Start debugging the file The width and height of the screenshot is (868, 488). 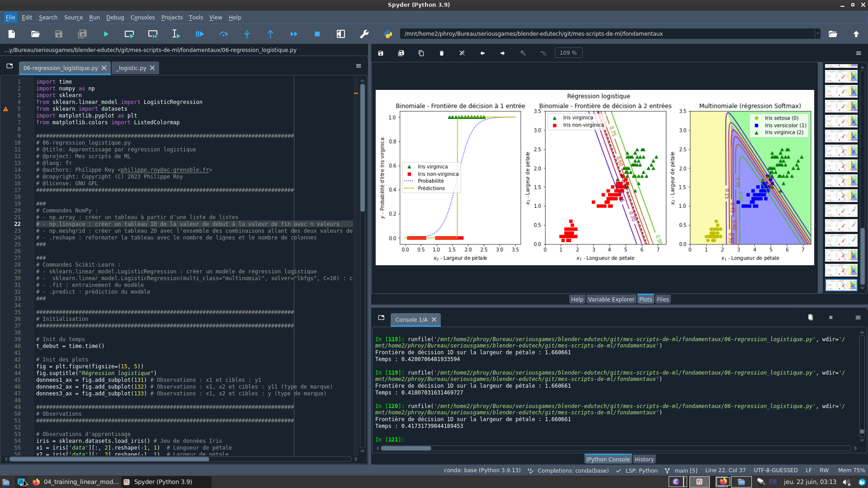tap(200, 34)
